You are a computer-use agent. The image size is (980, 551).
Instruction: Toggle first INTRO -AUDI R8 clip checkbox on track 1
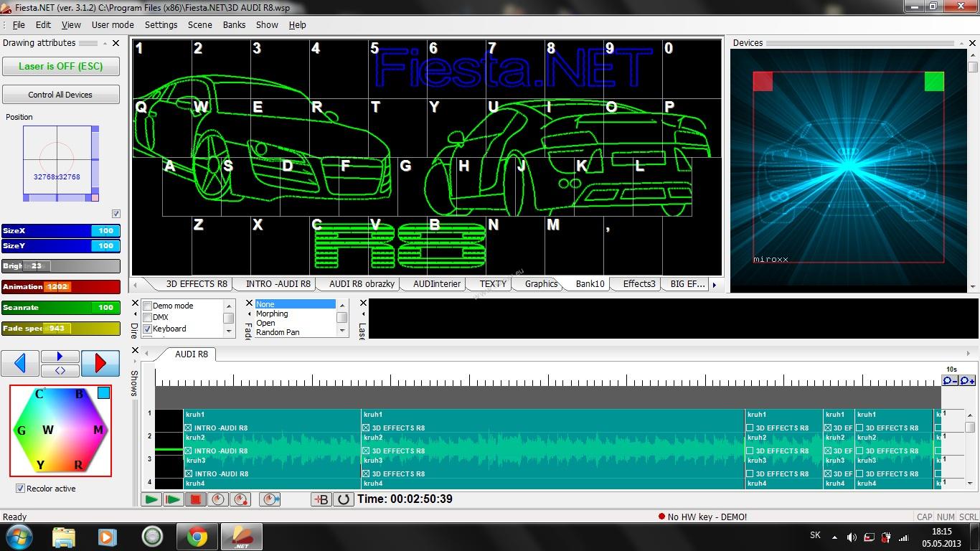click(x=188, y=428)
